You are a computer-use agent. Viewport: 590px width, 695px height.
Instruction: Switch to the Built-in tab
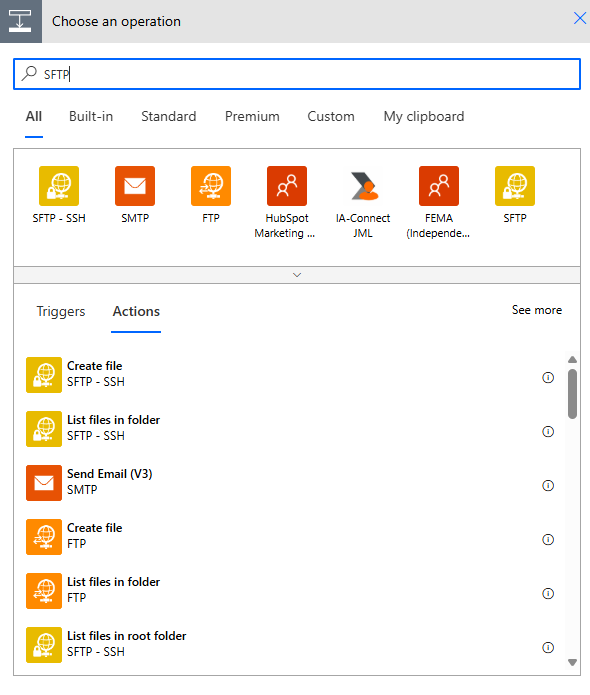tap(91, 116)
